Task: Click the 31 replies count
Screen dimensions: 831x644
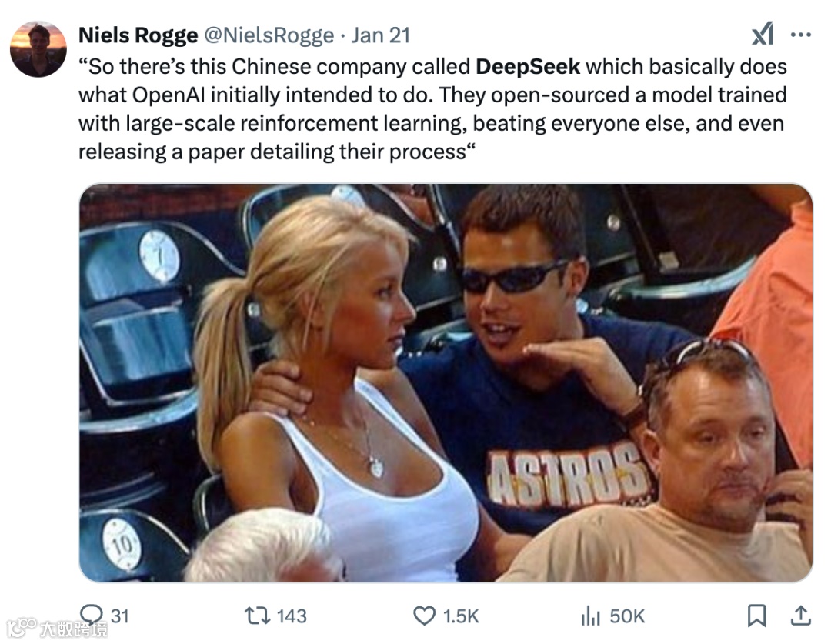Action: pos(120,616)
